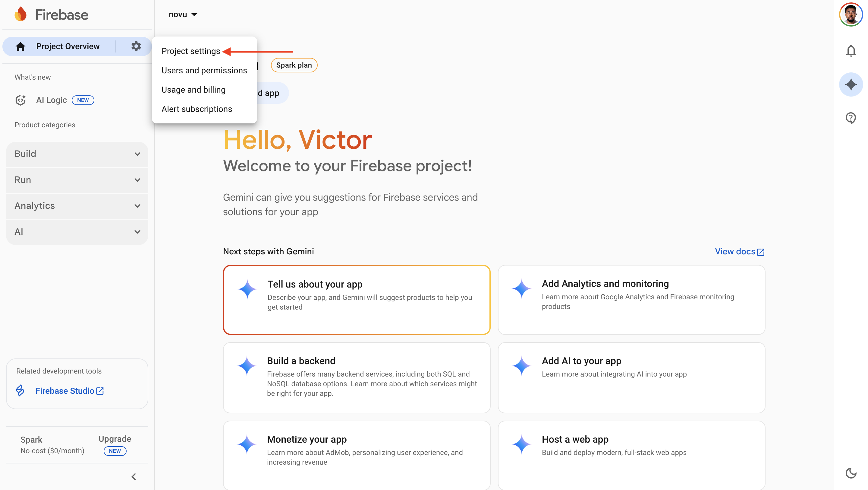The width and height of the screenshot is (868, 490).
Task: Select the Project Overview home icon
Action: pyautogui.click(x=20, y=46)
